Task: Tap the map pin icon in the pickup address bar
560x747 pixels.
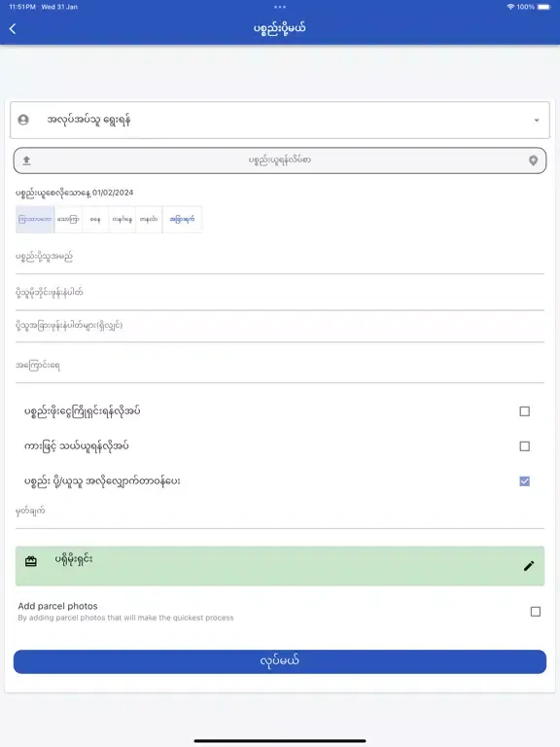Action: pyautogui.click(x=534, y=160)
